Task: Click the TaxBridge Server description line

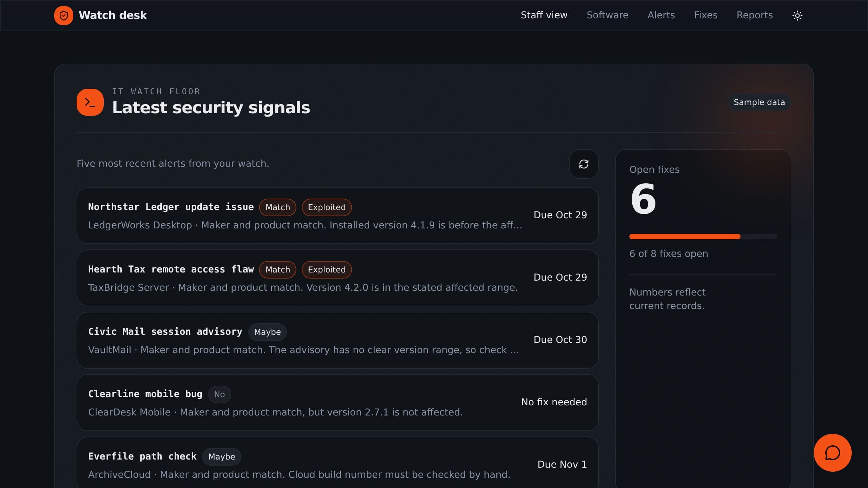Action: click(x=303, y=287)
